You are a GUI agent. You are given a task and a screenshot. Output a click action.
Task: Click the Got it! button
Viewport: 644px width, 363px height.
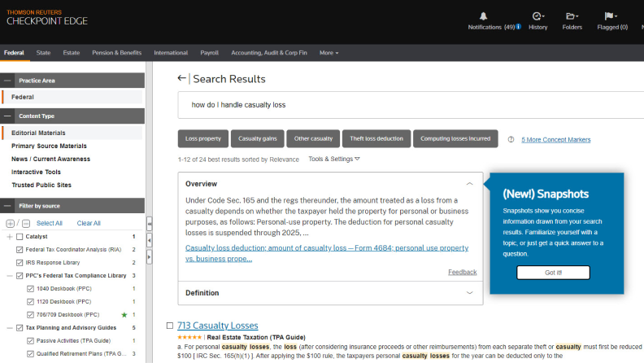pos(553,273)
